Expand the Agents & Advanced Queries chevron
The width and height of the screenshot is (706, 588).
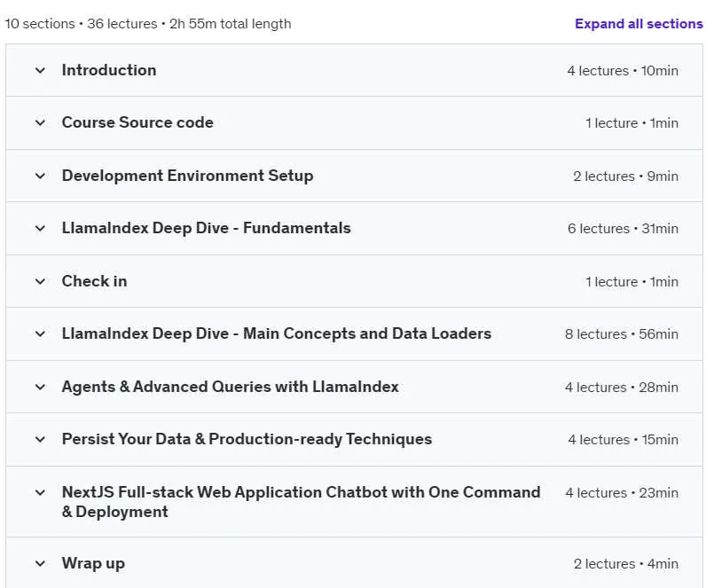[x=40, y=388]
